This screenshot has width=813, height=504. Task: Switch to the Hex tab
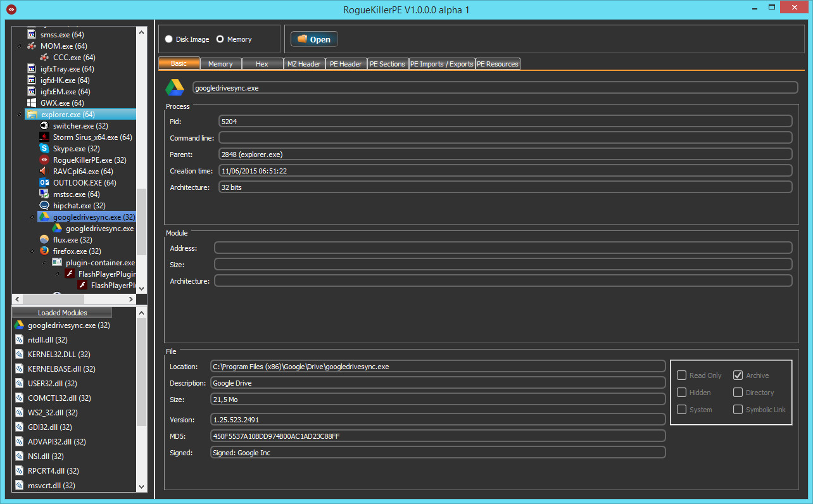coord(262,64)
